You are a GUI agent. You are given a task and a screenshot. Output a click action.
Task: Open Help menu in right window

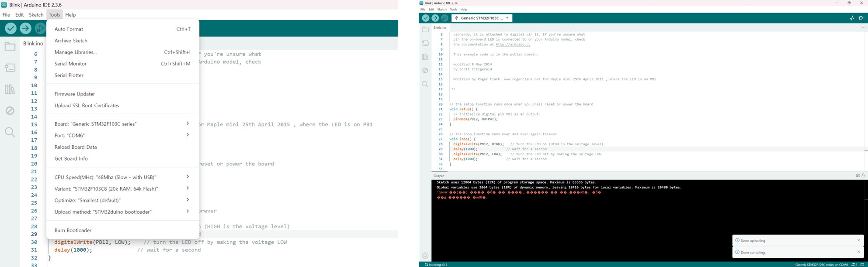point(464,10)
